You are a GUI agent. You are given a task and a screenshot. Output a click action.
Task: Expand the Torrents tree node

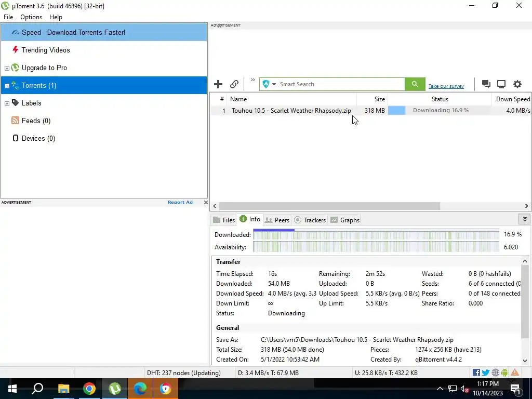(7, 86)
